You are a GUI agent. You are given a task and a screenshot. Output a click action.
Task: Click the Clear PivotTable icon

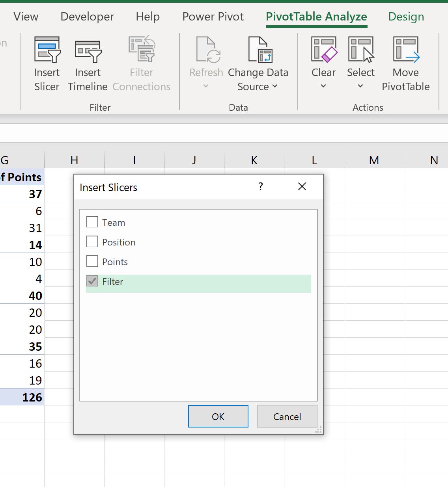(x=324, y=50)
